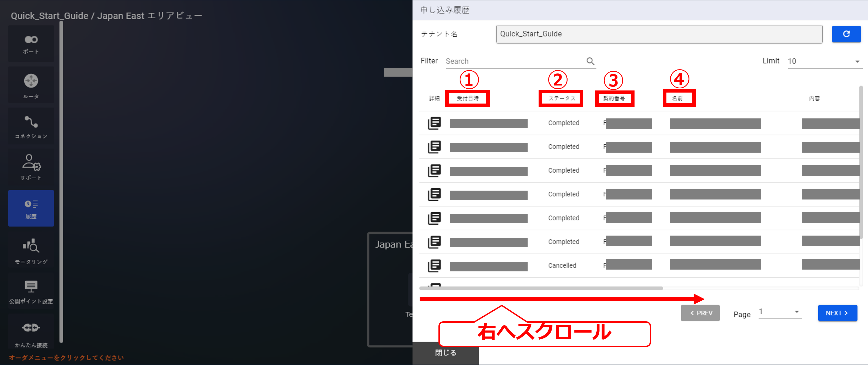
Task: Click the search magnifier icon in Filter
Action: (x=590, y=61)
